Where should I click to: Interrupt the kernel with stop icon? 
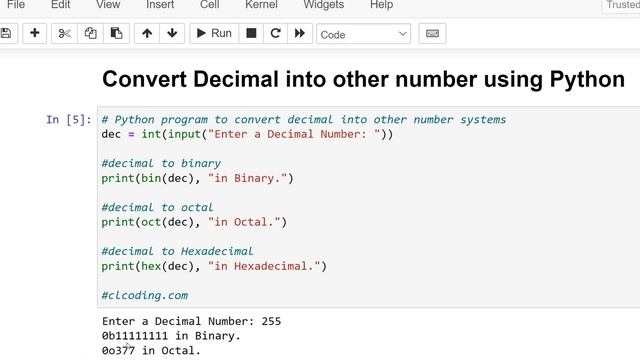[251, 33]
